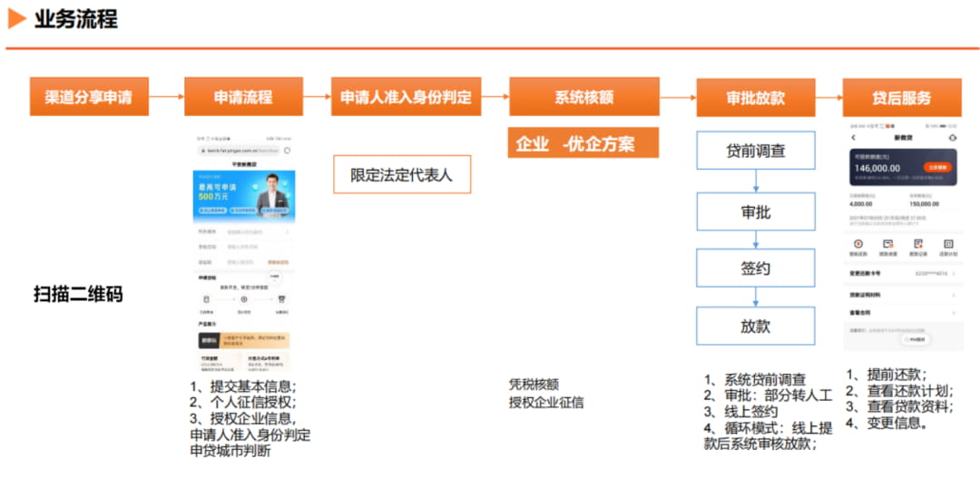The width and height of the screenshot is (980, 479).
Task: Select the 系统核额 process step
Action: click(x=583, y=97)
